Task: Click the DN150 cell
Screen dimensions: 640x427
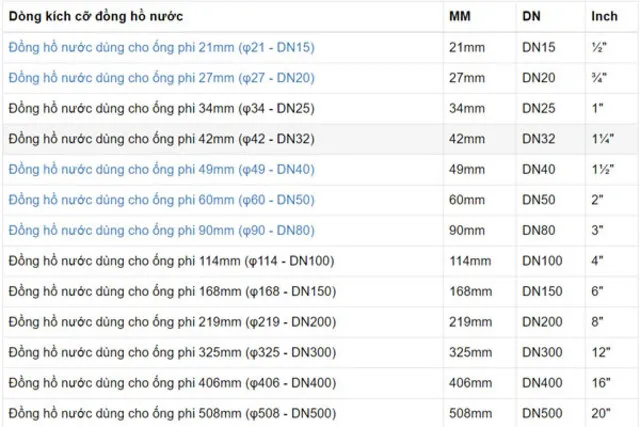Action: pos(542,292)
